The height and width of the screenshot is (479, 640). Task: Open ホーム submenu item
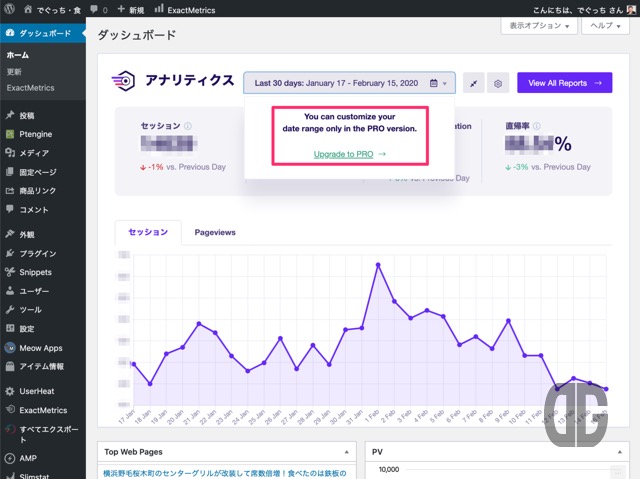pos(18,55)
